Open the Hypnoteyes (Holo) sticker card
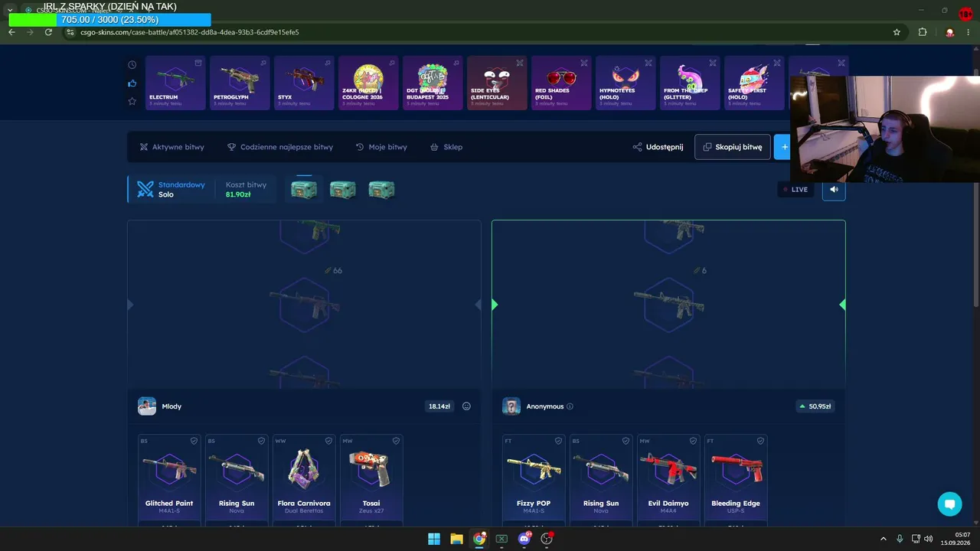The image size is (980, 551). click(626, 83)
